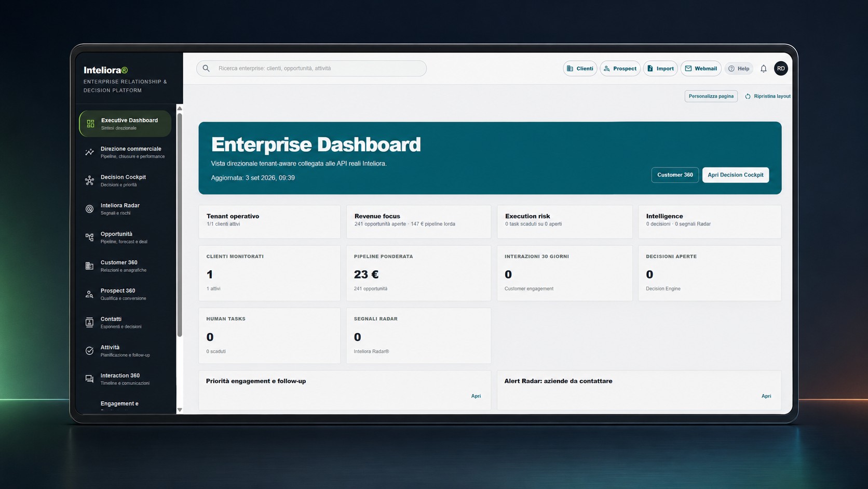
Task: Click the sidebar scrollbar up arrow
Action: (180, 109)
